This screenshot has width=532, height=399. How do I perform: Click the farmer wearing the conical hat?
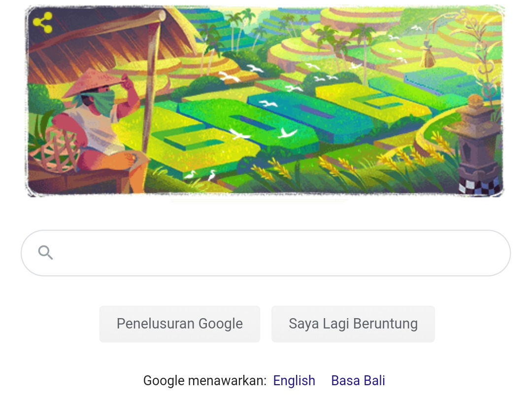99,126
